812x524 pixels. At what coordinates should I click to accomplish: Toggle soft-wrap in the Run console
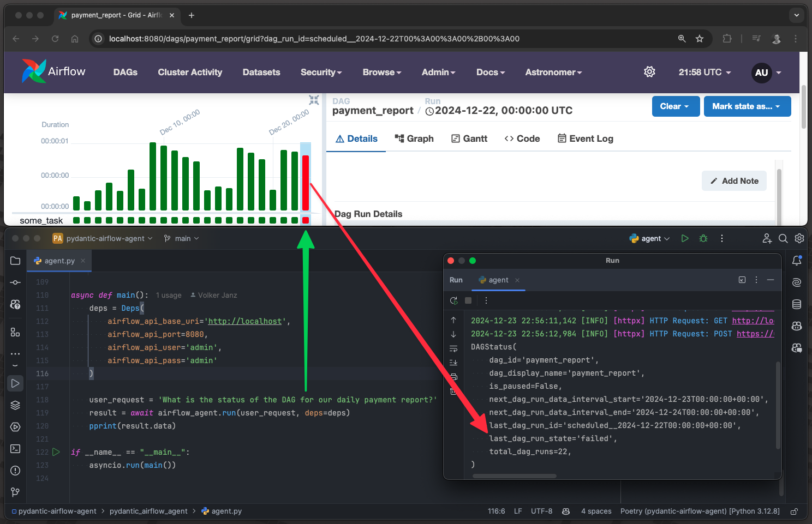click(453, 348)
